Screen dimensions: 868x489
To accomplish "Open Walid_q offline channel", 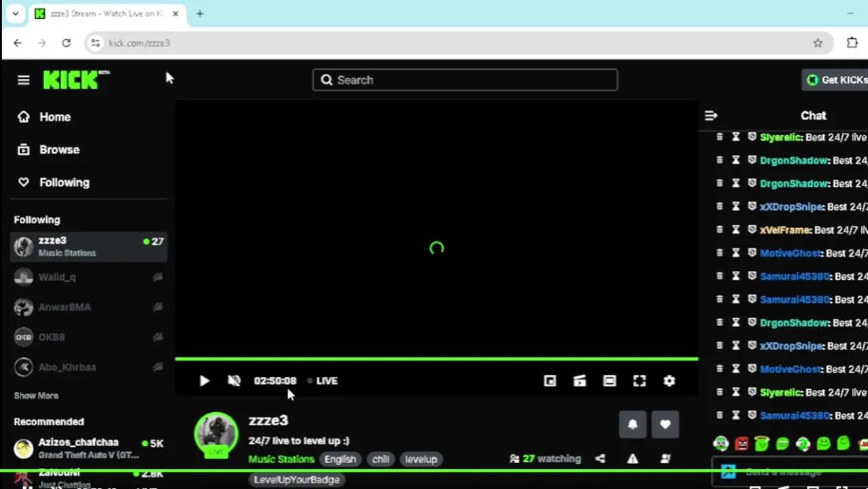I will point(88,277).
